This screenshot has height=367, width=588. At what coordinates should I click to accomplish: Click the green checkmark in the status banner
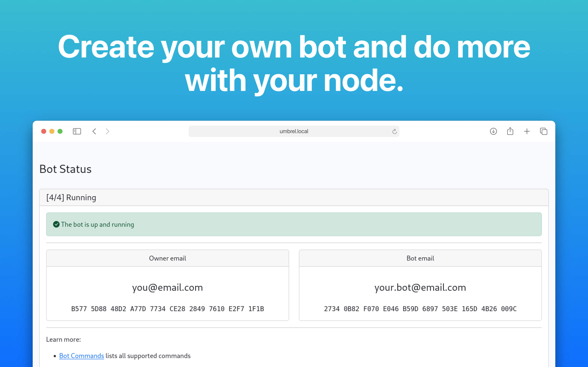coord(56,224)
